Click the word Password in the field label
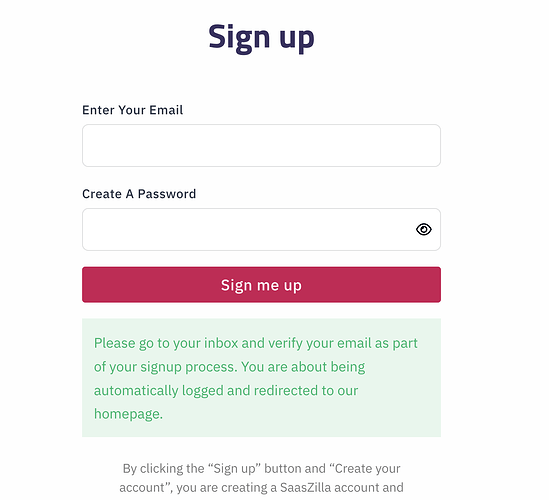549x500 pixels. (167, 194)
